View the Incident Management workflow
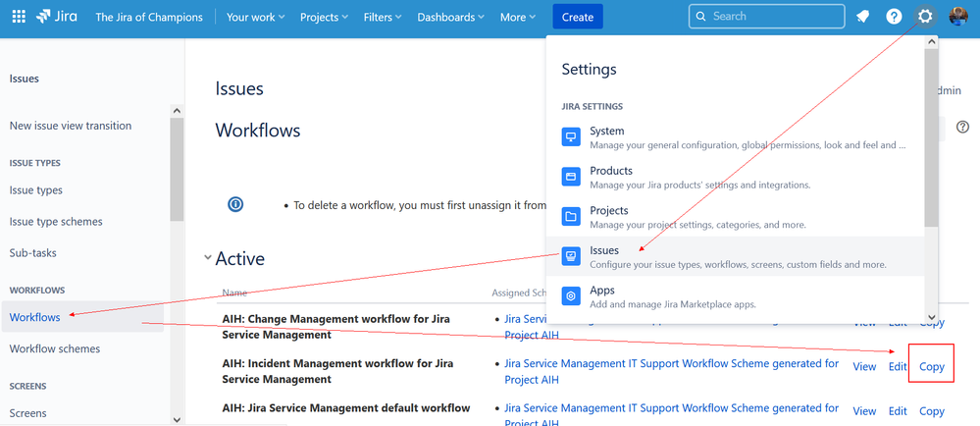This screenshot has width=980, height=426. coord(864,366)
